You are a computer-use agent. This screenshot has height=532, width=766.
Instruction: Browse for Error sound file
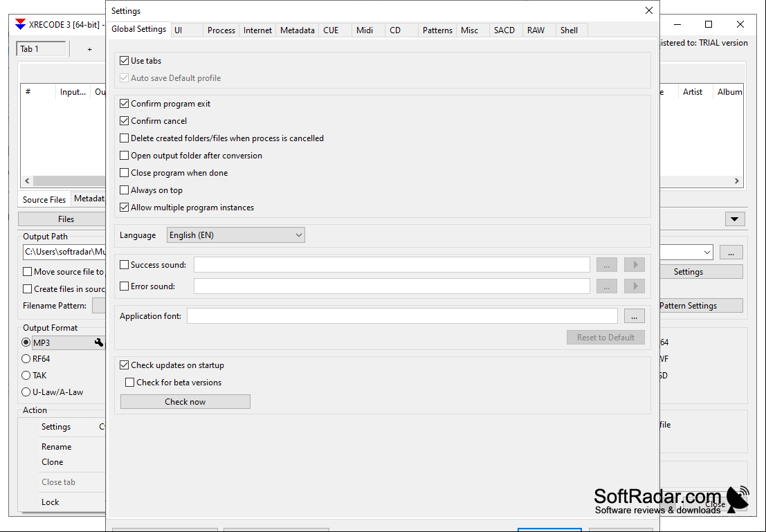607,286
